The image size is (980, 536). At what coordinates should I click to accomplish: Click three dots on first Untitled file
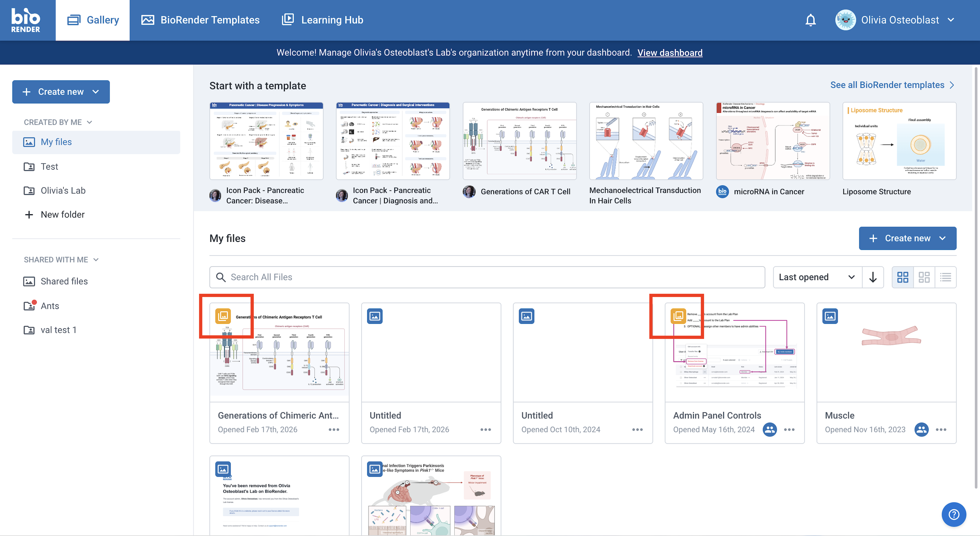tap(486, 429)
